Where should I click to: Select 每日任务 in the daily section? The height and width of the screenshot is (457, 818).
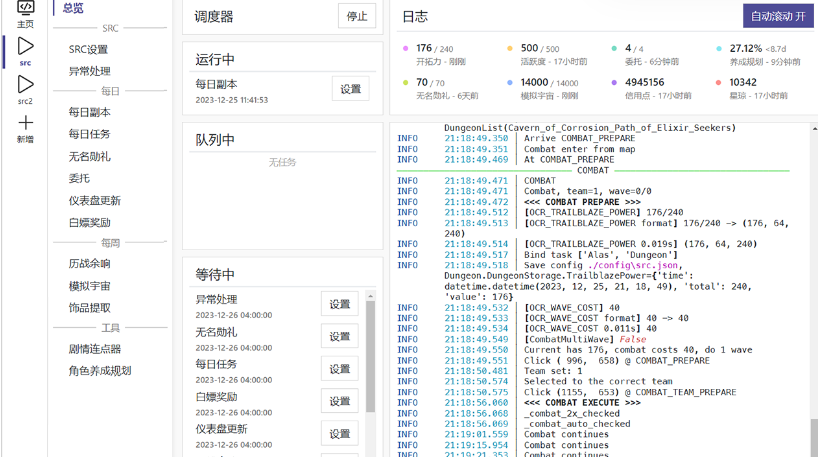point(89,134)
